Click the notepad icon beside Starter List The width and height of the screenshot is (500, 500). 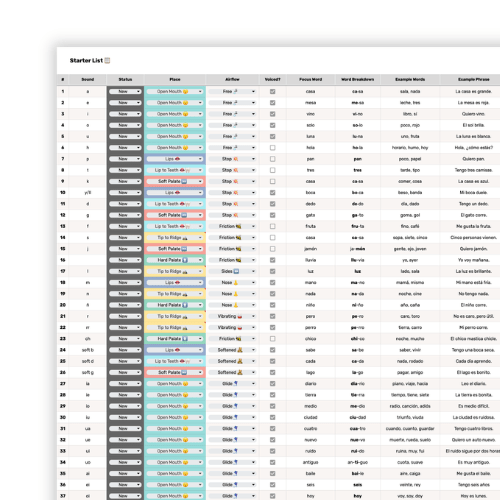pyautogui.click(x=107, y=60)
